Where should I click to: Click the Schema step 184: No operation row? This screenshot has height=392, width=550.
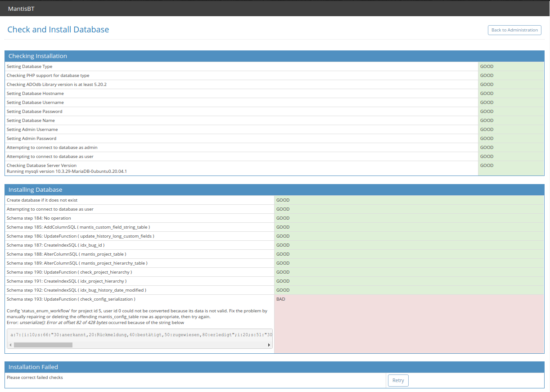point(39,218)
